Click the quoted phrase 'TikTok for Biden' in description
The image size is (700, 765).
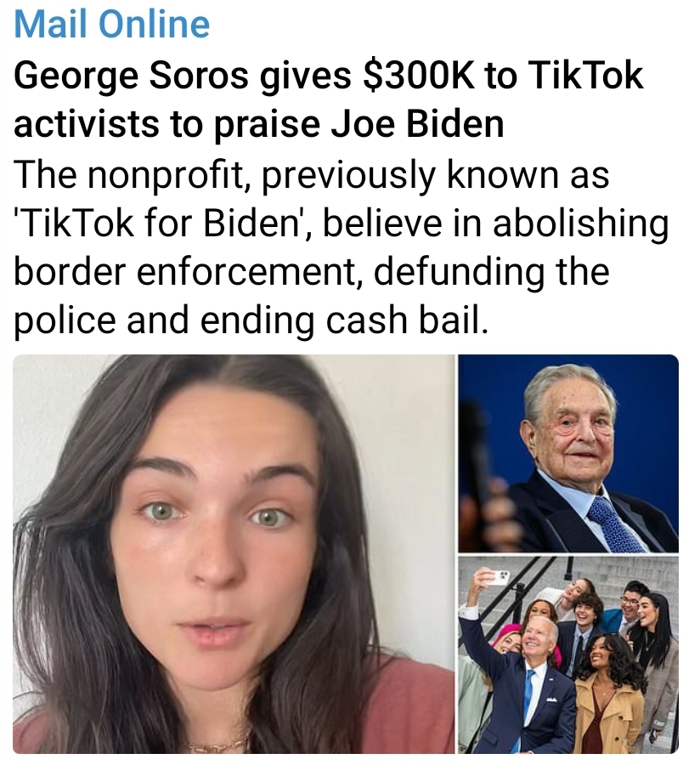pos(163,223)
